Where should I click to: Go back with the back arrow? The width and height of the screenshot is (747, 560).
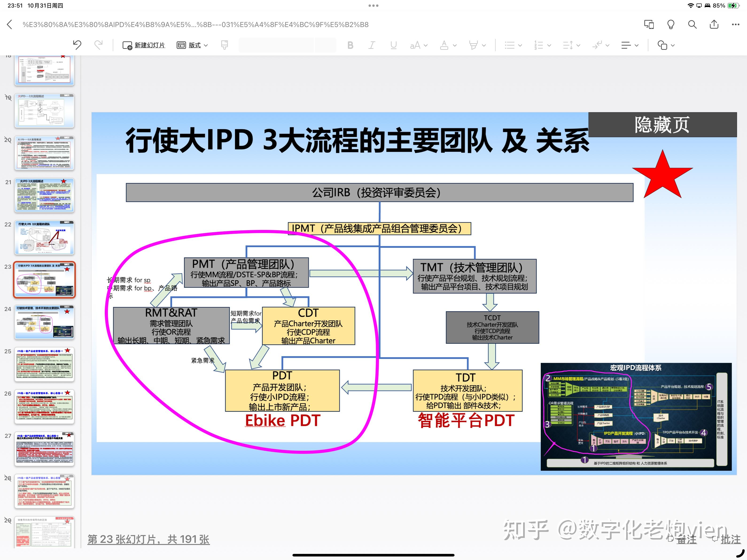click(x=9, y=24)
